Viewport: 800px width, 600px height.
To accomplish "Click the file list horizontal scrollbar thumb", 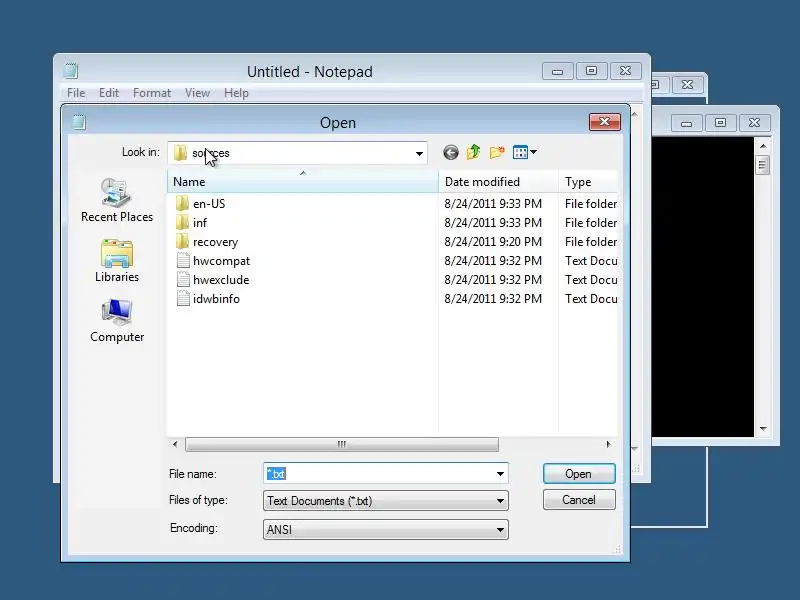I will (342, 444).
